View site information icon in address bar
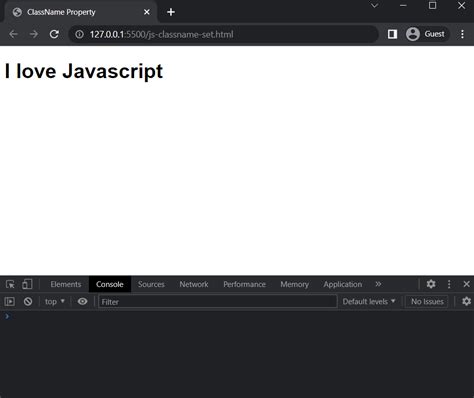 click(79, 34)
